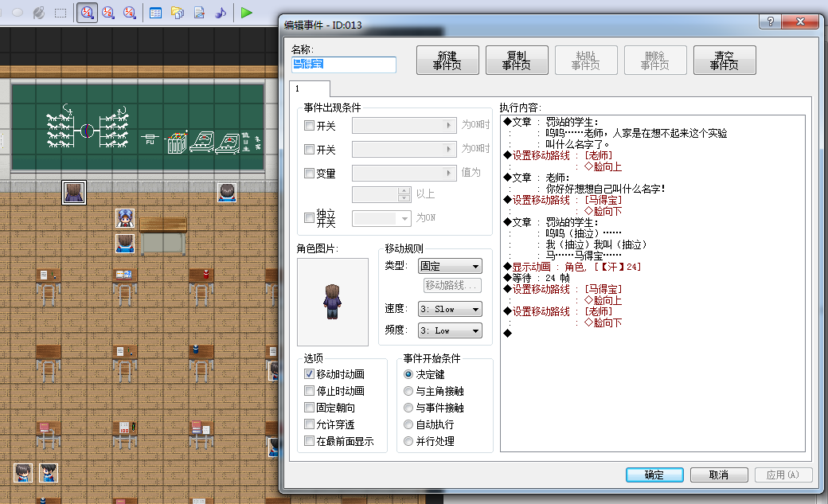Open the resource manager
828x504 pixels.
pyautogui.click(x=178, y=13)
